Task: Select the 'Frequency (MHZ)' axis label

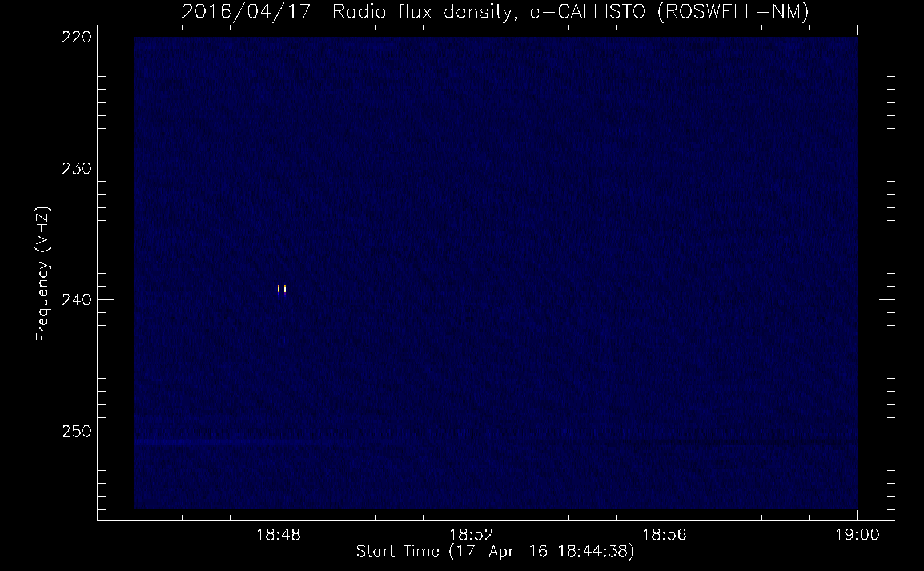Action: (x=43, y=274)
